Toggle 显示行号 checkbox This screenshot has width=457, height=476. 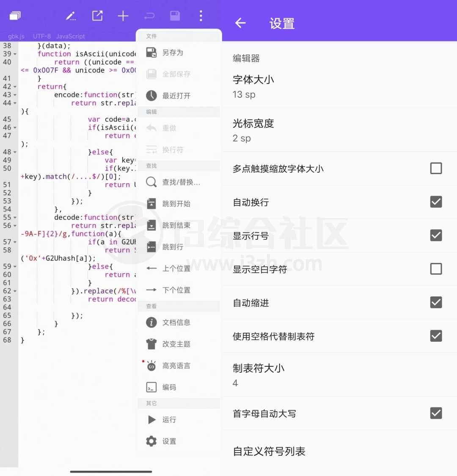(436, 235)
